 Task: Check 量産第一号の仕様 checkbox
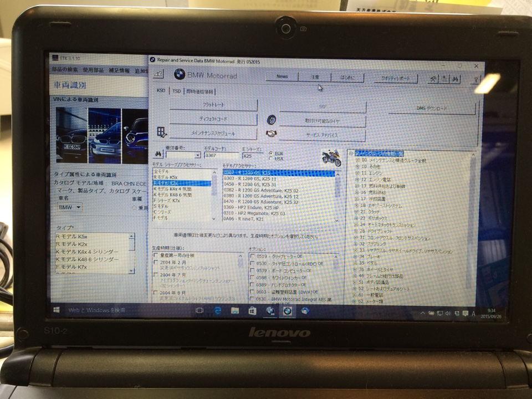point(156,255)
